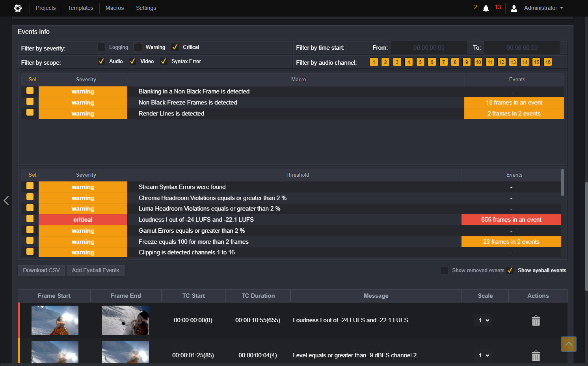The width and height of the screenshot is (588, 366).
Task: Toggle audio channel 8 filter
Action: 455,62
